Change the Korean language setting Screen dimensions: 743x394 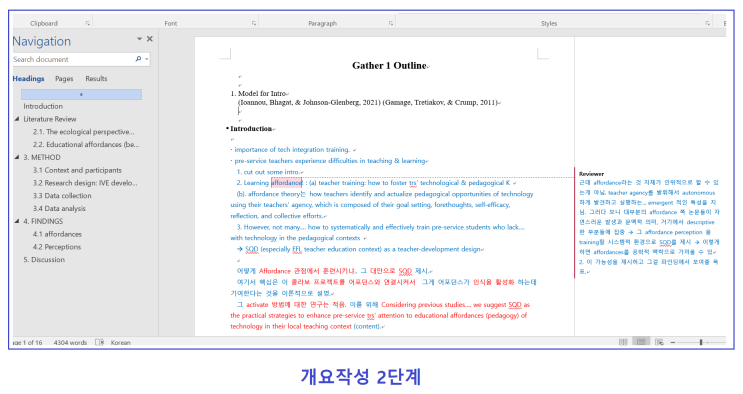point(120,342)
